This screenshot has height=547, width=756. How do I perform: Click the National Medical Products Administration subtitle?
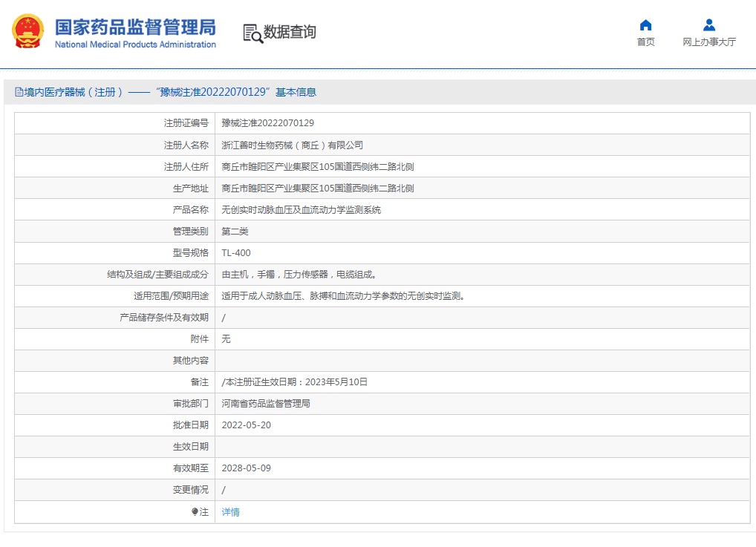135,45
